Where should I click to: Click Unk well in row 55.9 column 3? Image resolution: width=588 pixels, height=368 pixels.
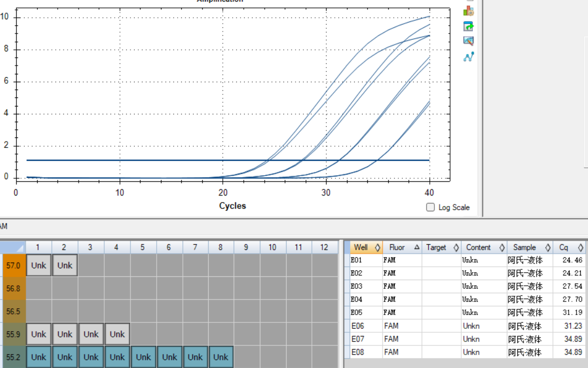(x=91, y=334)
